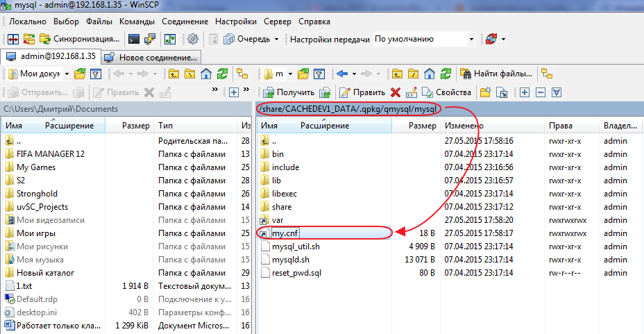The image size is (644, 334).
Task: Click local panel filter icon
Action: (96, 74)
